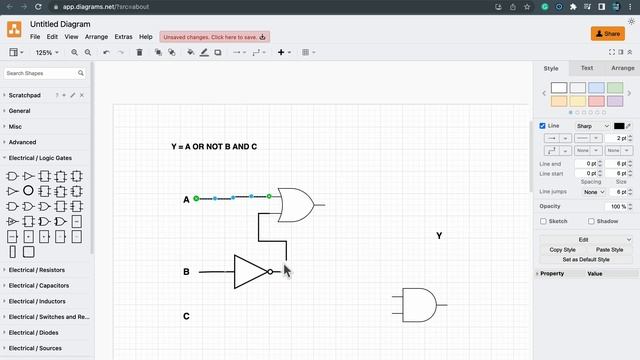Toggle the shadow toolbar icon
Image resolution: width=640 pixels, height=360 pixels.
pos(218,52)
